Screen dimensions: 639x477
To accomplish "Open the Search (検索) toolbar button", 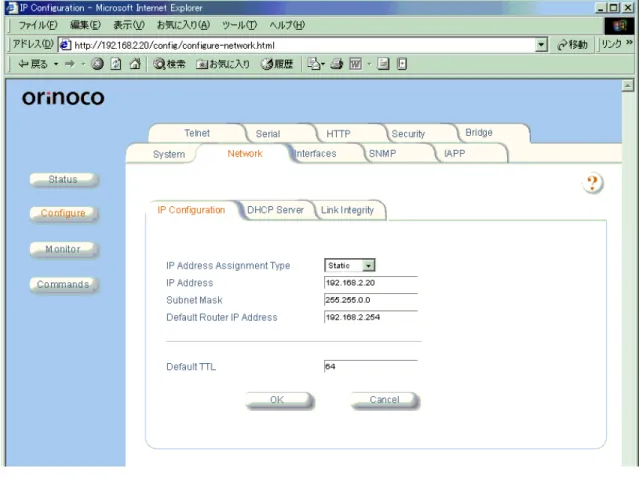I will pyautogui.click(x=169, y=64).
